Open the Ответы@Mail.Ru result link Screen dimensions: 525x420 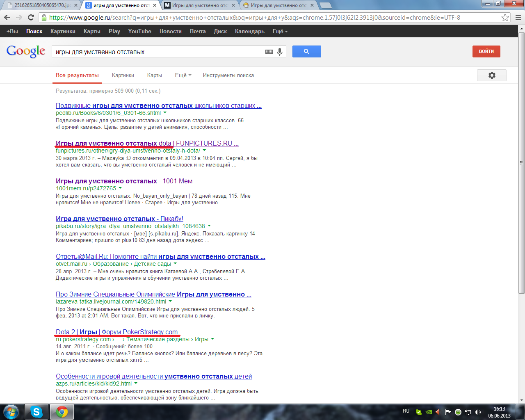point(160,256)
